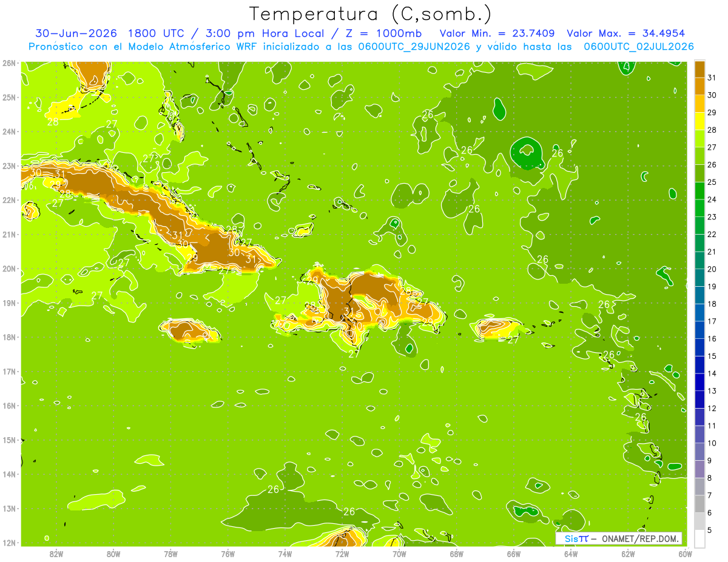This screenshot has width=728, height=562.
Task: Click the '13N' latitude axis label
Action: pos(9,509)
